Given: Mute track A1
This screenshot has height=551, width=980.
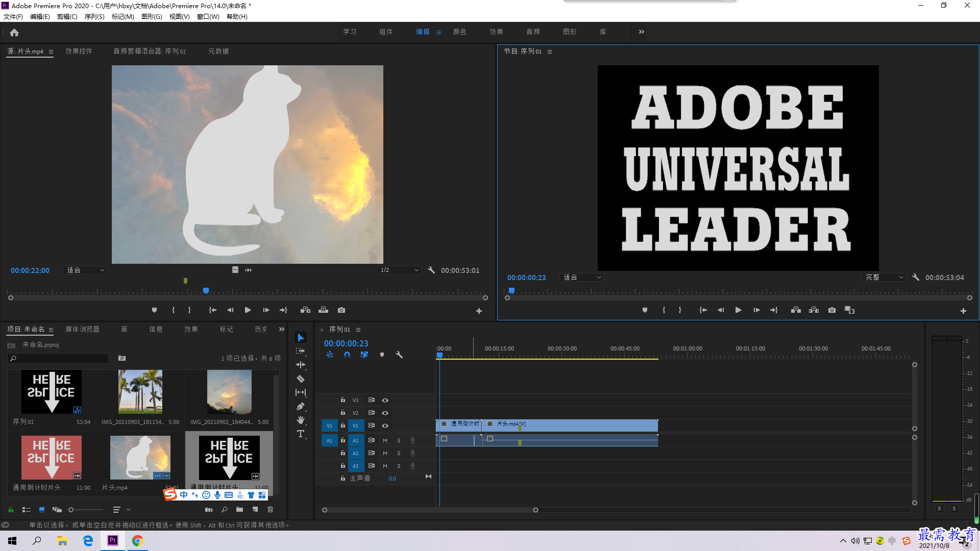Looking at the screenshot, I should 385,440.
